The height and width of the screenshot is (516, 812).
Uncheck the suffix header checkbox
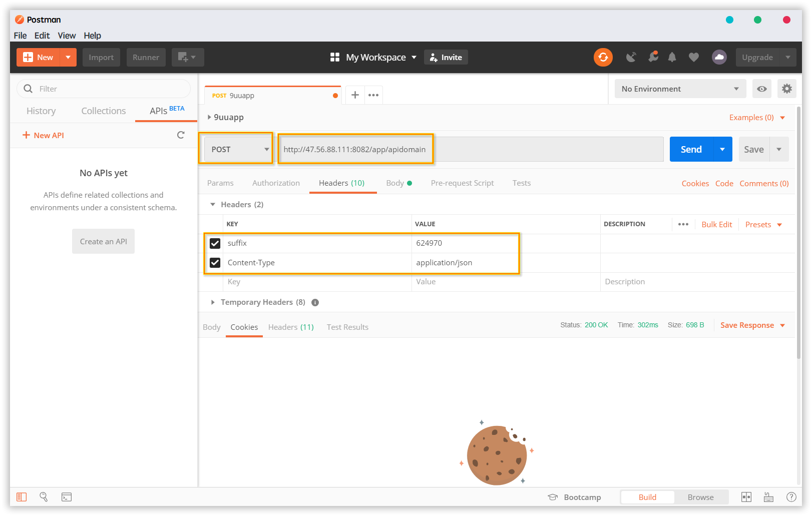pyautogui.click(x=215, y=243)
